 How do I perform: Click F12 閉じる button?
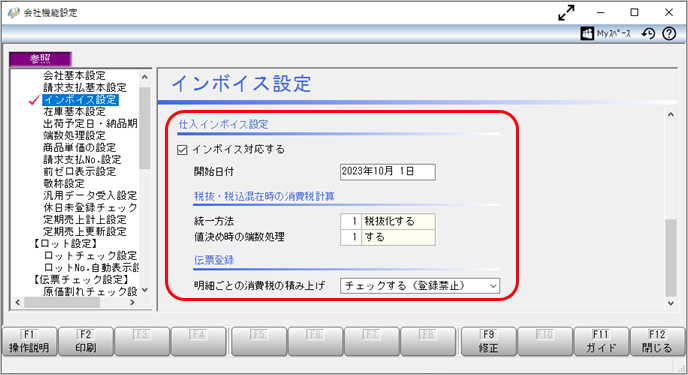[x=657, y=341]
